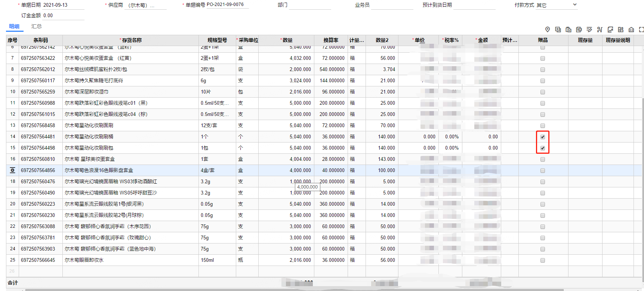Check gift checkbox for row 25 眼唇卸妆水
The height and width of the screenshot is (291, 644).
(543, 260)
